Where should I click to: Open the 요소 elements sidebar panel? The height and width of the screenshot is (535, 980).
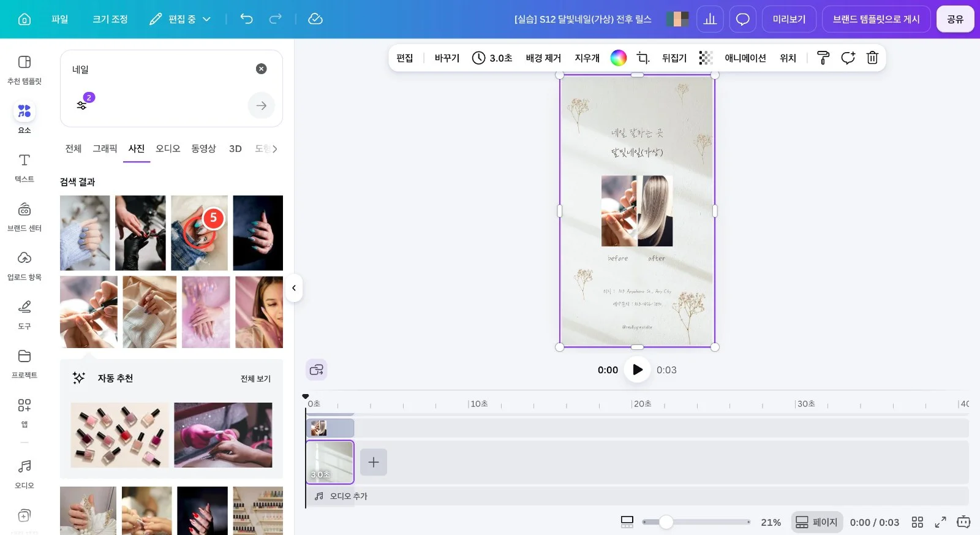[24, 118]
